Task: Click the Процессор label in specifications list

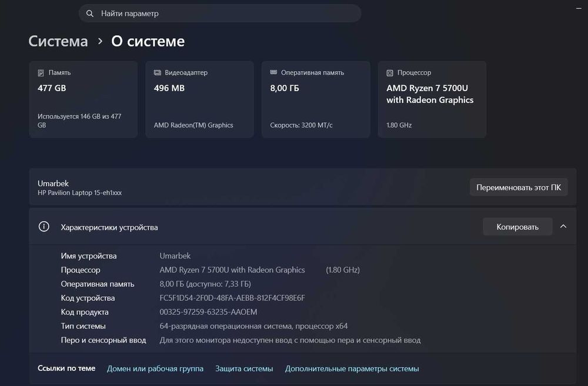Action: [x=81, y=270]
